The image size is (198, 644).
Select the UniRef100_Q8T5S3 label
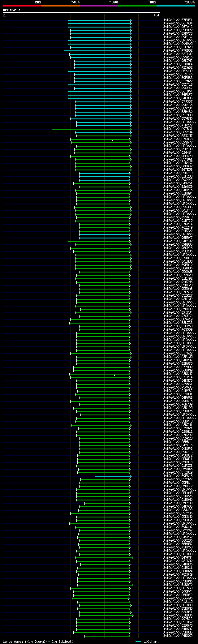[x=178, y=588]
